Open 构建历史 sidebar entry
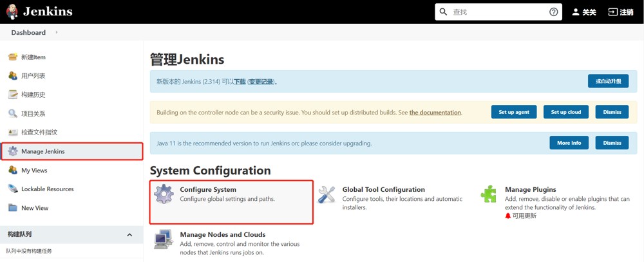Screen dimensions: 644x262 click(33, 95)
